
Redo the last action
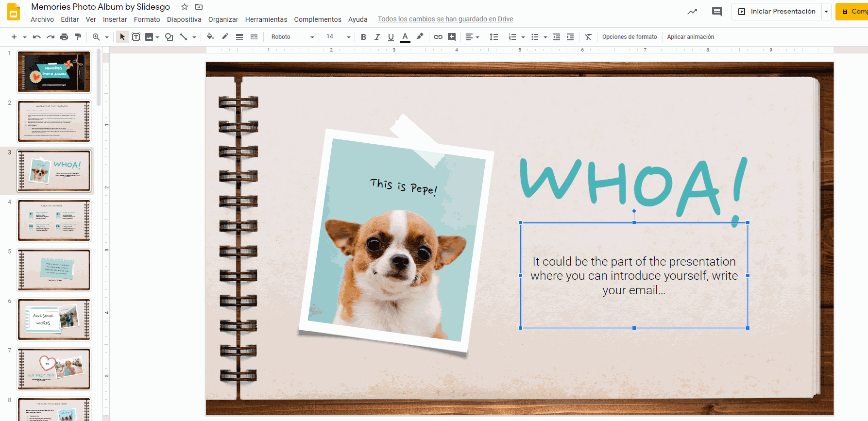(x=51, y=37)
